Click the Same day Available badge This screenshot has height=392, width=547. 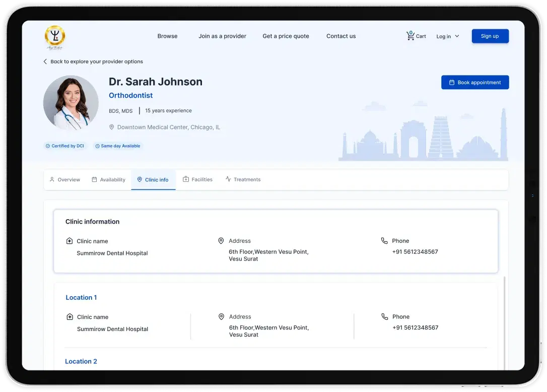[x=118, y=146]
